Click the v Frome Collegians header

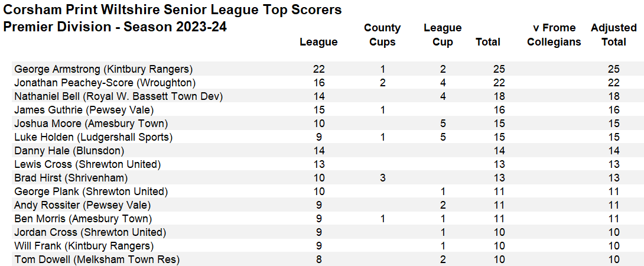pos(554,35)
